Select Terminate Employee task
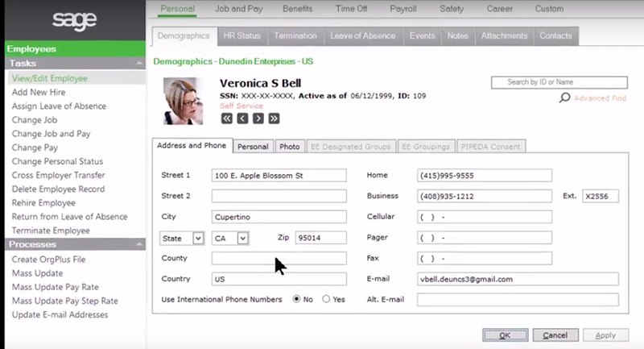Viewport: 644px width, 349px height. [50, 231]
